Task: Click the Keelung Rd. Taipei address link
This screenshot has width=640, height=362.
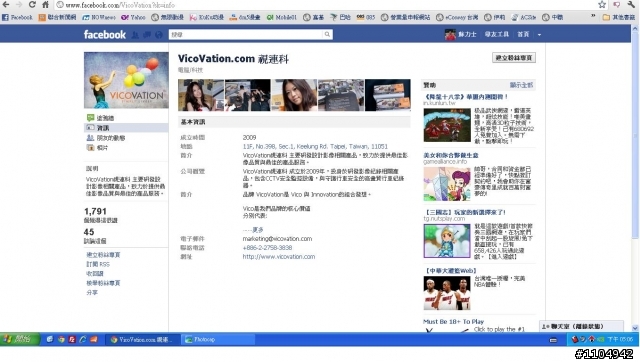Action: click(315, 147)
